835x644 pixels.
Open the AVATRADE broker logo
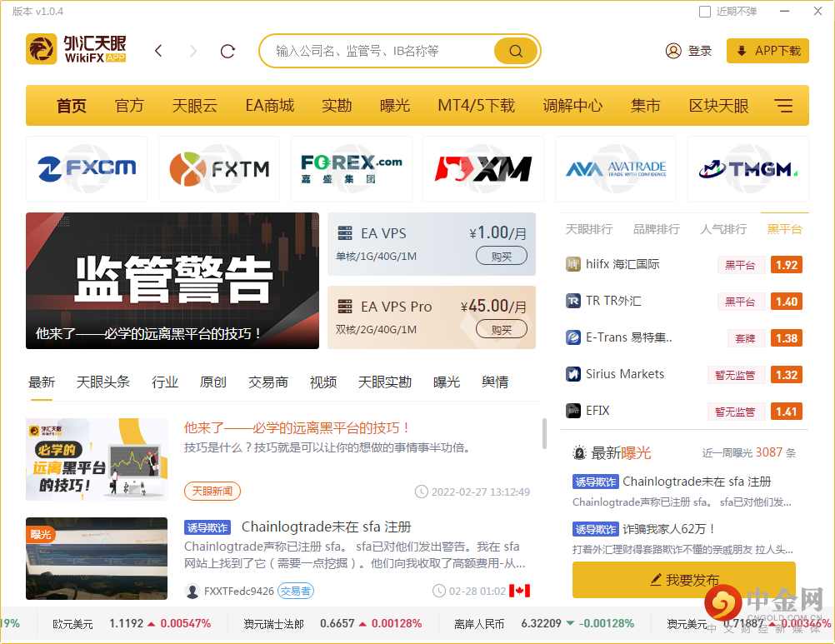tap(616, 169)
